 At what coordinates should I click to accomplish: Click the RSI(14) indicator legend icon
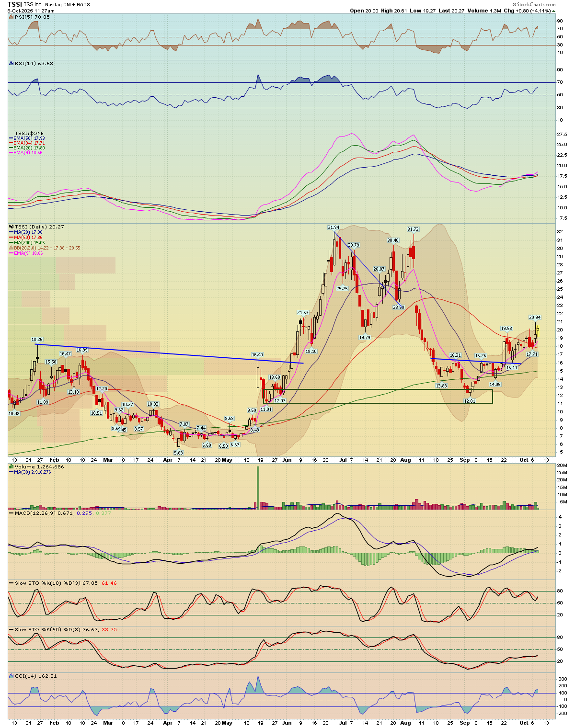click(x=11, y=63)
